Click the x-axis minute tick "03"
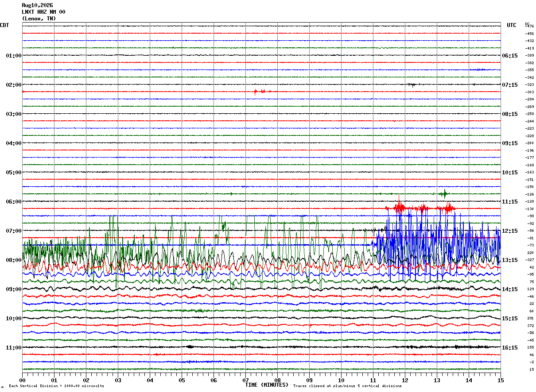 (118, 380)
